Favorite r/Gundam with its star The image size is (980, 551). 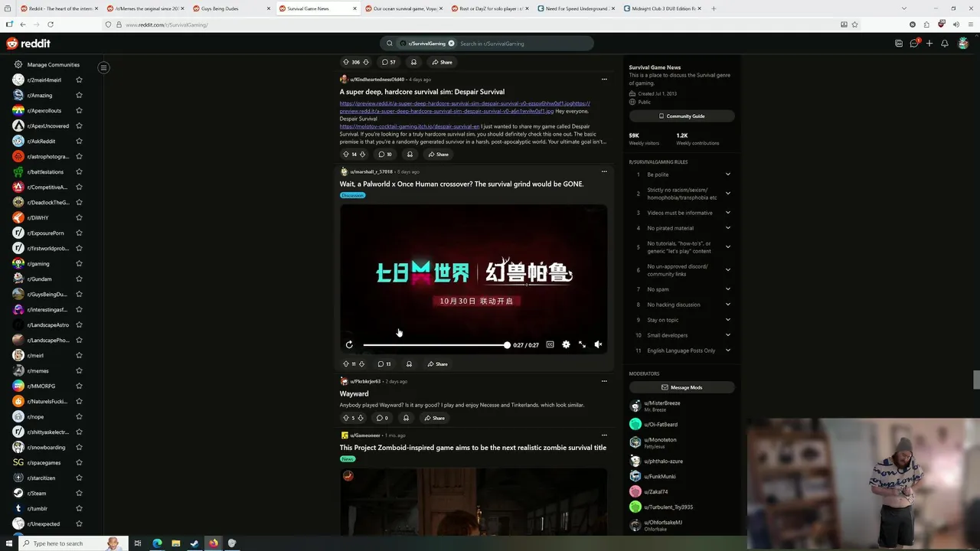coord(79,279)
